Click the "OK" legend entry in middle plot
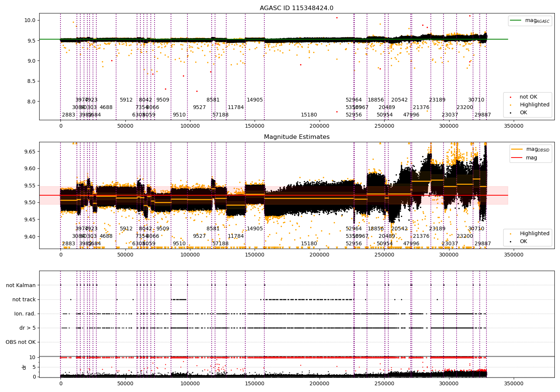 523,241
